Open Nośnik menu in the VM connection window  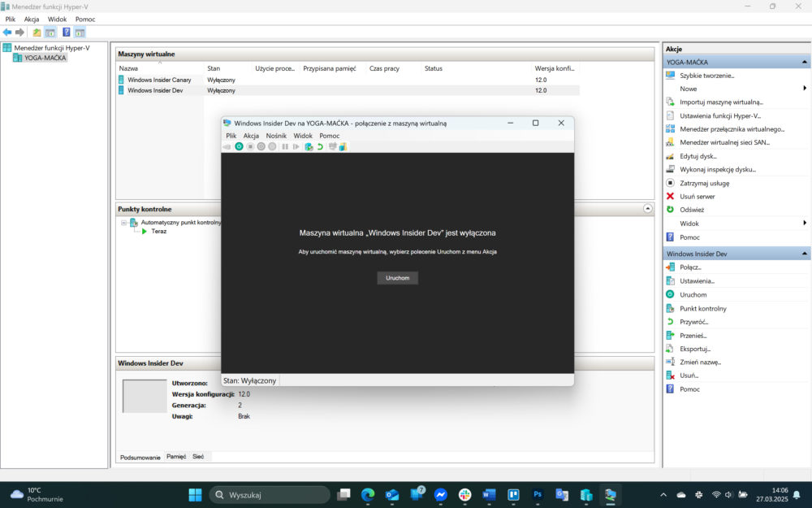pos(276,135)
